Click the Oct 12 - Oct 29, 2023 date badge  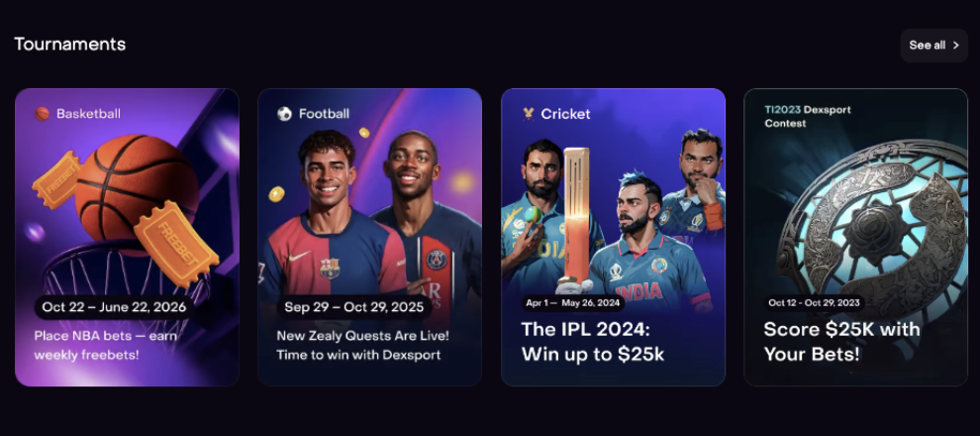815,303
